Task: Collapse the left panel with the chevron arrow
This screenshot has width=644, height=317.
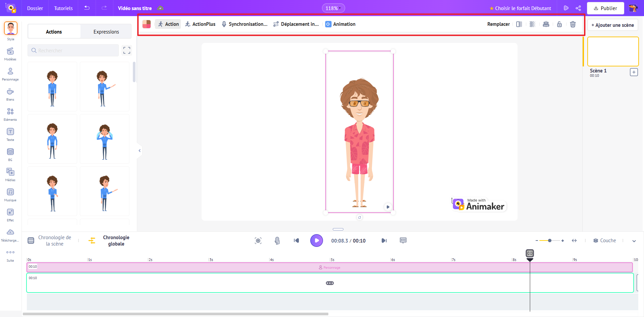Action: [140, 150]
